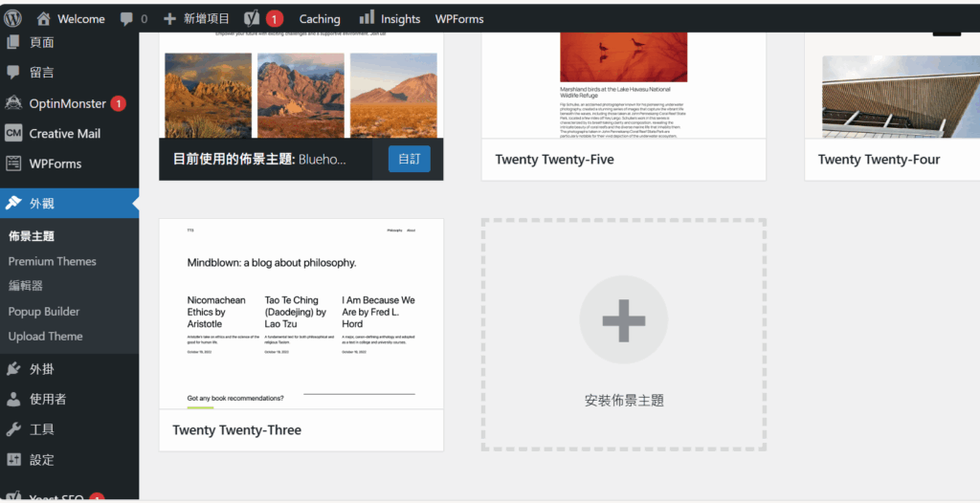Screen dimensions: 980x503
Task: Click the WordPress logo icon
Action: [x=12, y=19]
